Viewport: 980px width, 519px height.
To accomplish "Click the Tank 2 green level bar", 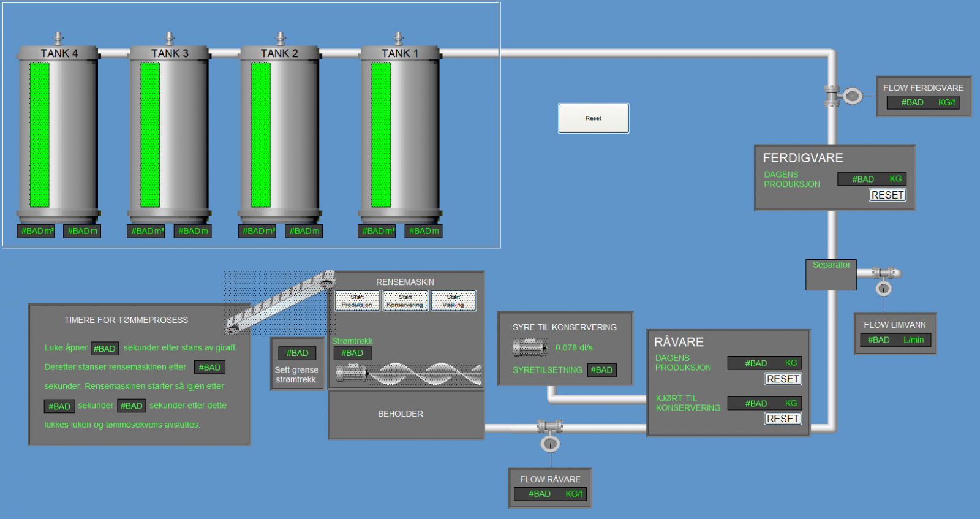I will pyautogui.click(x=261, y=135).
